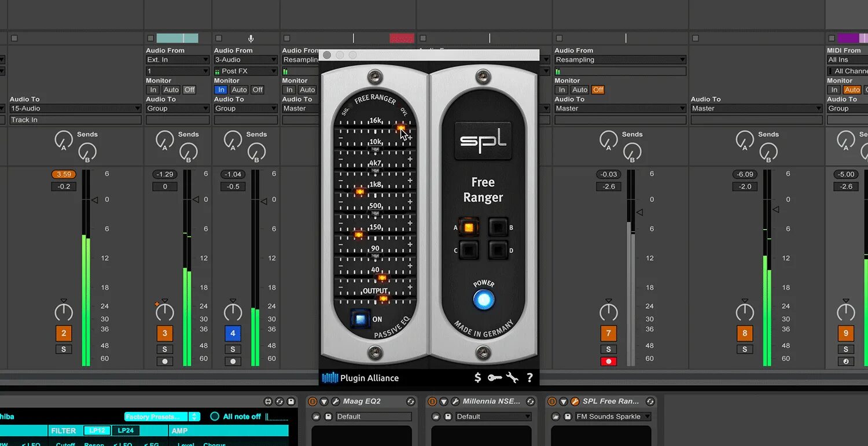The width and height of the screenshot is (868, 446).
Task: Save Millennia NSE preset disk icon
Action: pos(448,416)
